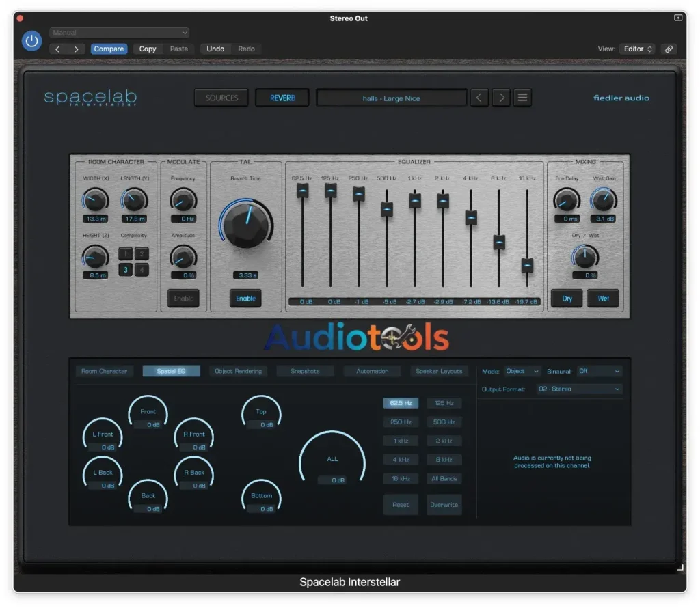Click the link icon next to View
This screenshot has width=700, height=608.
669,49
